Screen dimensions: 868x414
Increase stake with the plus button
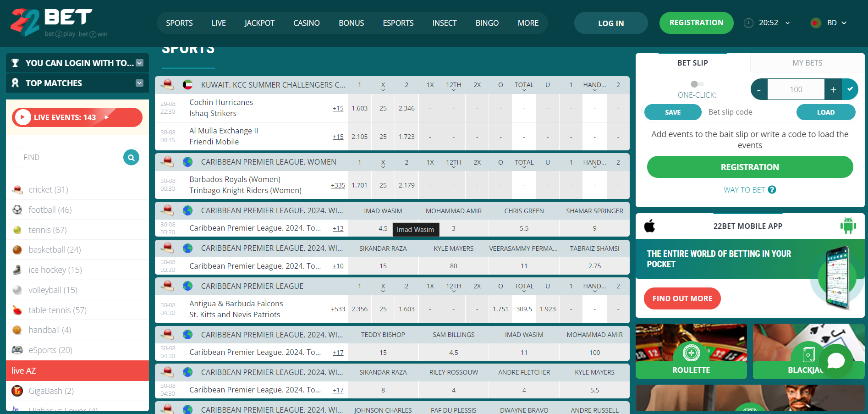(833, 89)
